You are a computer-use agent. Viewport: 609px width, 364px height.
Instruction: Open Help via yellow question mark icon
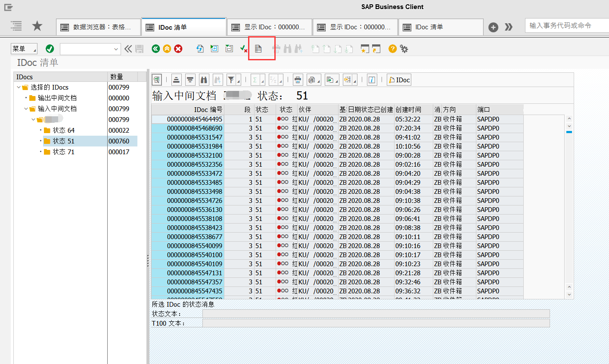coord(392,49)
